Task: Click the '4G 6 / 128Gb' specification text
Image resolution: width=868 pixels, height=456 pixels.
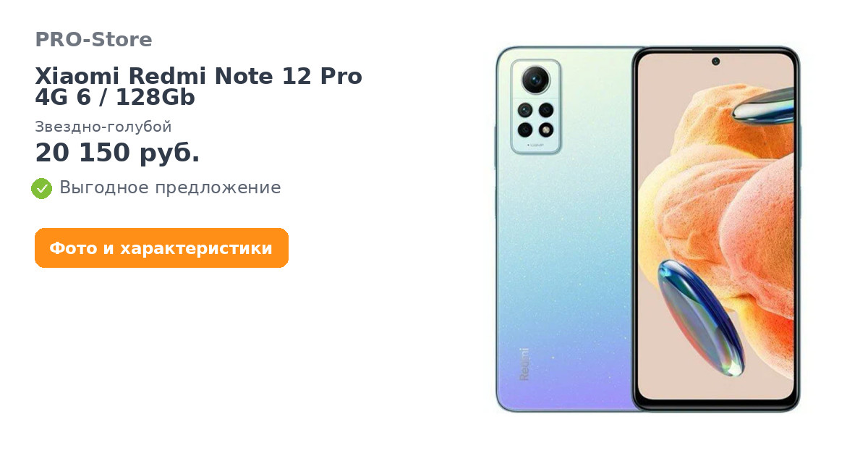Action: pos(115,97)
